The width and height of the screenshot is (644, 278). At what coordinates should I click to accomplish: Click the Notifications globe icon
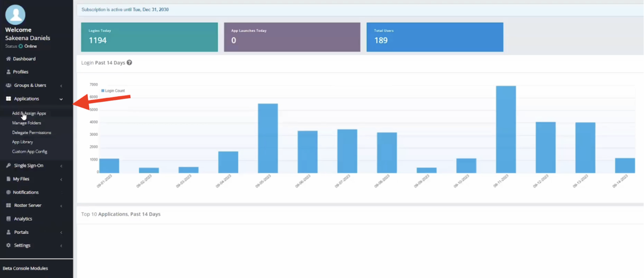pos(8,192)
